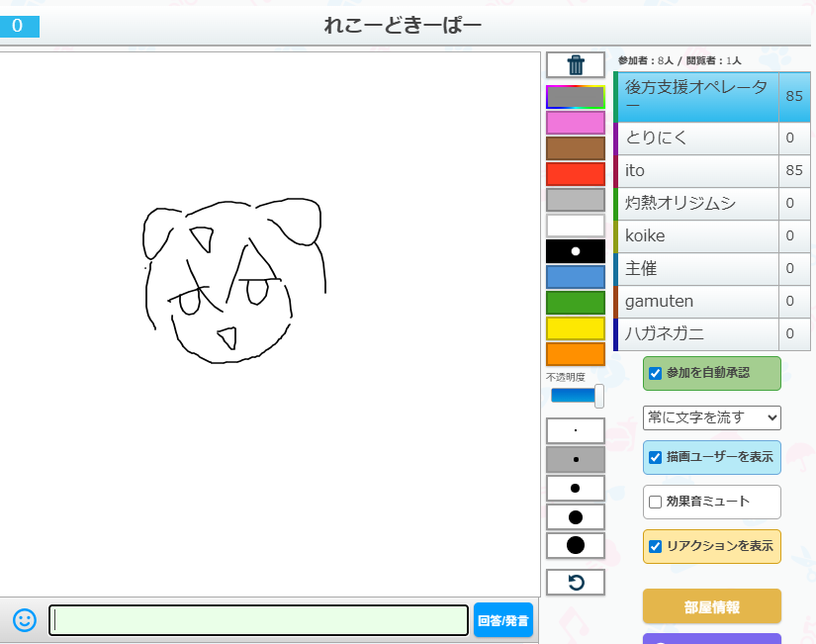The height and width of the screenshot is (644, 816).
Task: Open the 部屋情報 button
Action: (711, 606)
